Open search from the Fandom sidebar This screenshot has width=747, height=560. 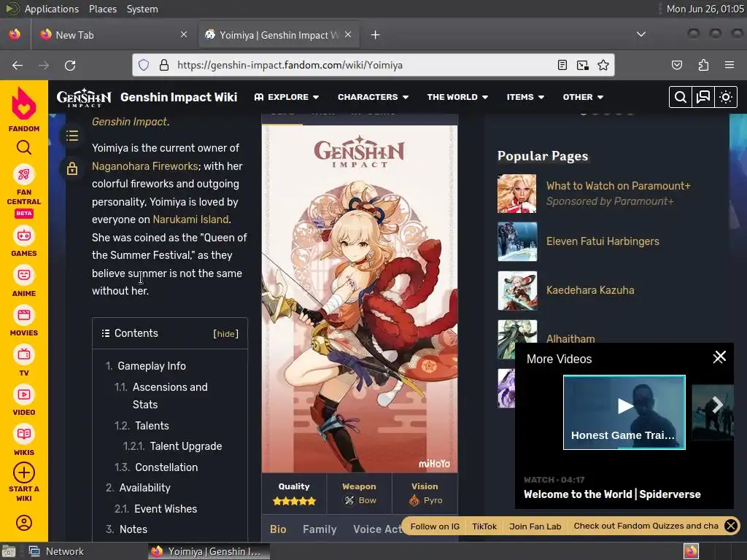(24, 147)
